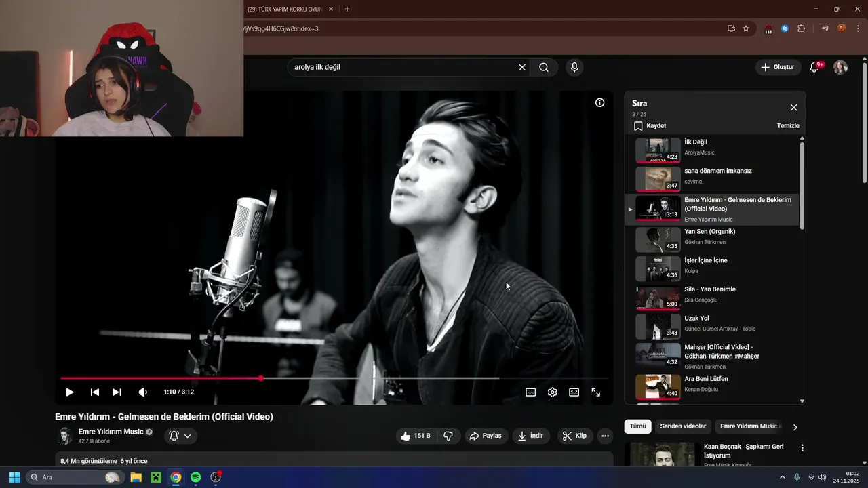This screenshot has height=488, width=868.
Task: Show more filter chips with the right chevron
Action: (x=795, y=427)
